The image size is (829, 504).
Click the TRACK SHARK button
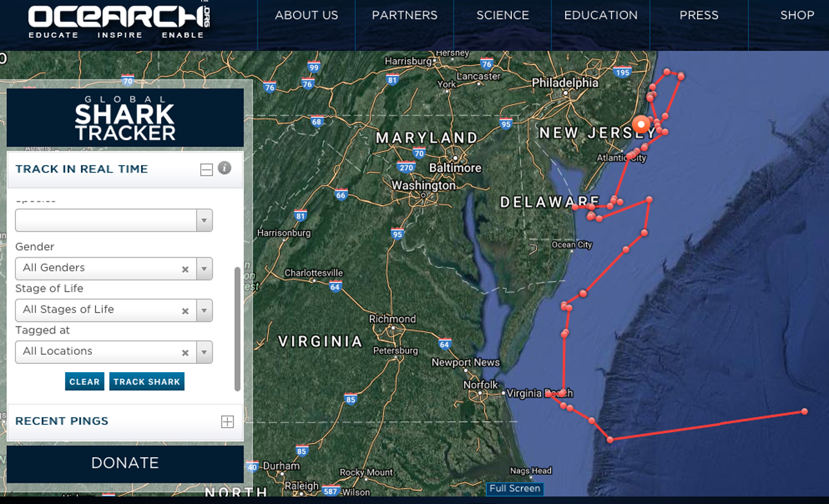point(146,382)
